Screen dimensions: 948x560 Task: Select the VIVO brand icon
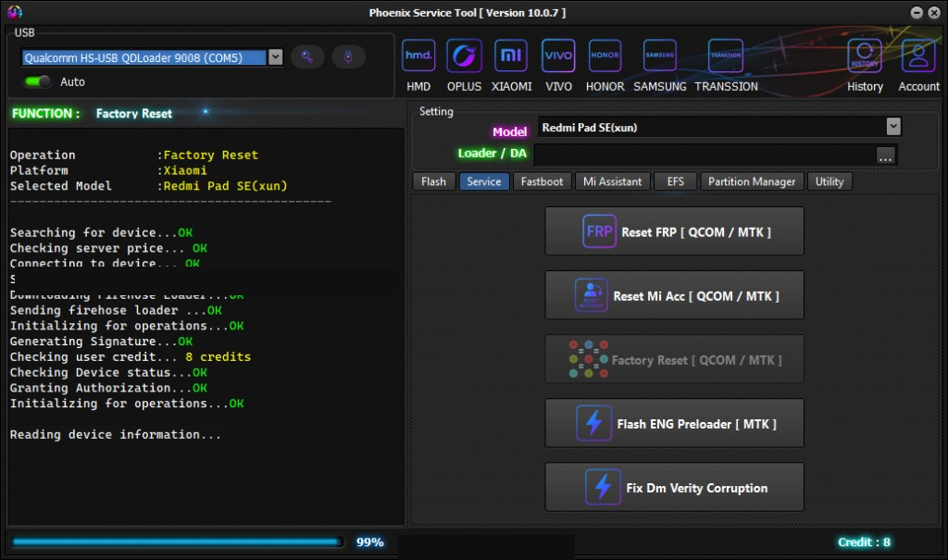[558, 56]
